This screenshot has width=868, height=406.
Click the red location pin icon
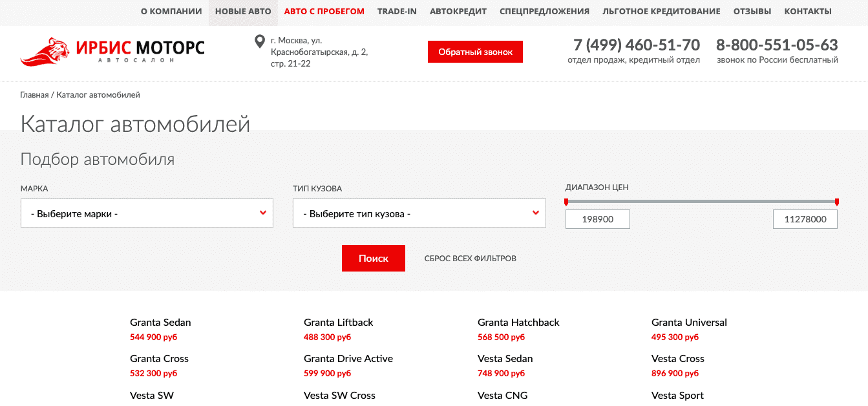(259, 40)
